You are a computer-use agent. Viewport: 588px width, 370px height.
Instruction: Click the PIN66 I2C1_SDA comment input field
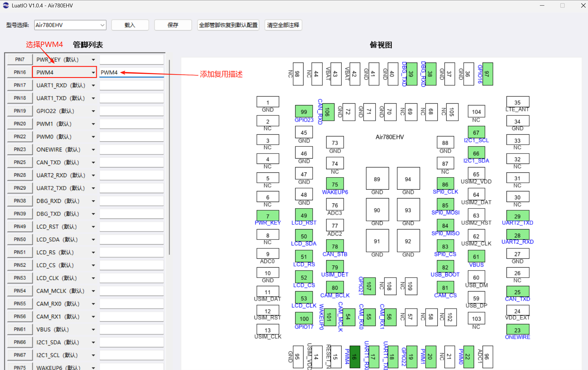point(132,342)
